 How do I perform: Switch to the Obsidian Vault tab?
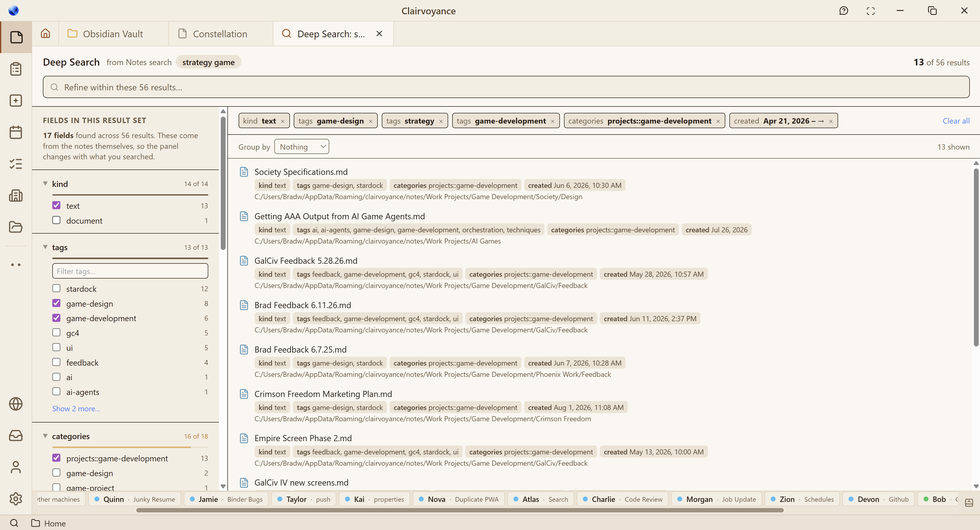(x=113, y=33)
